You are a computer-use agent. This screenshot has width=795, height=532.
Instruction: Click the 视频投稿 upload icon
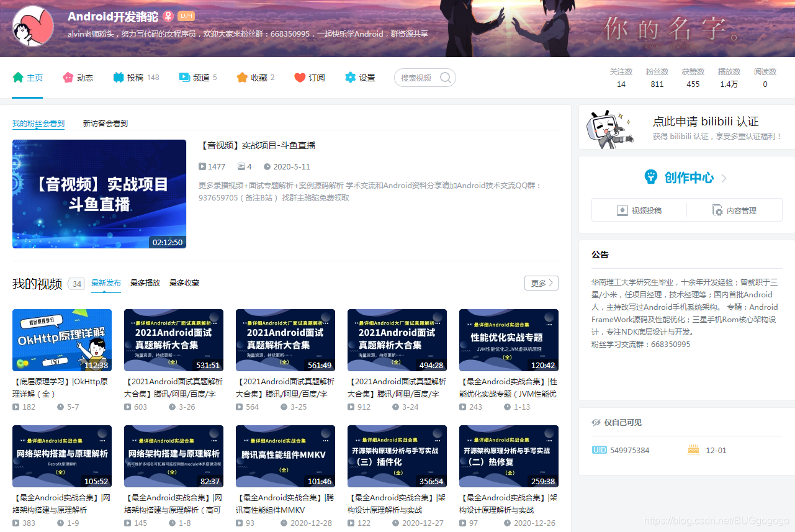622,210
